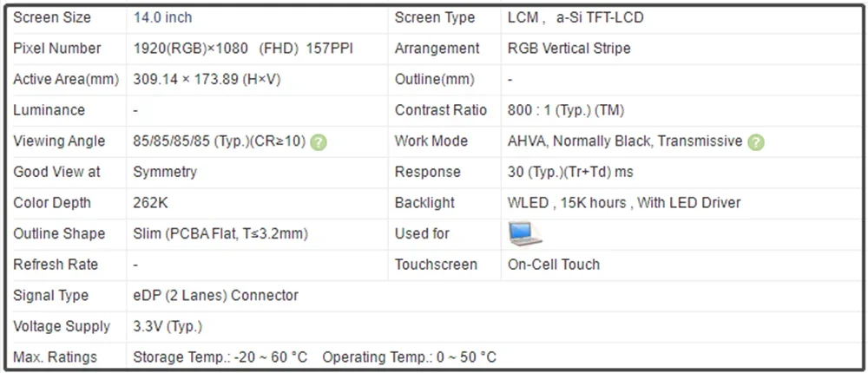Click the 262K color depth value
This screenshot has width=868, height=373.
(x=152, y=203)
